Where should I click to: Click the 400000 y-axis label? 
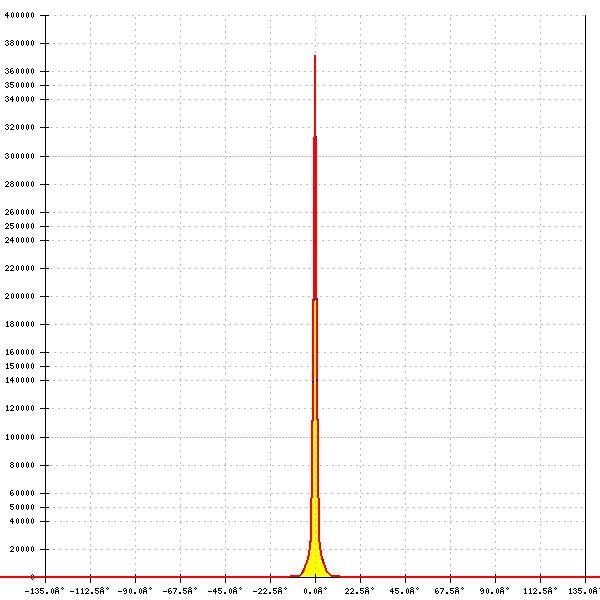click(x=20, y=15)
